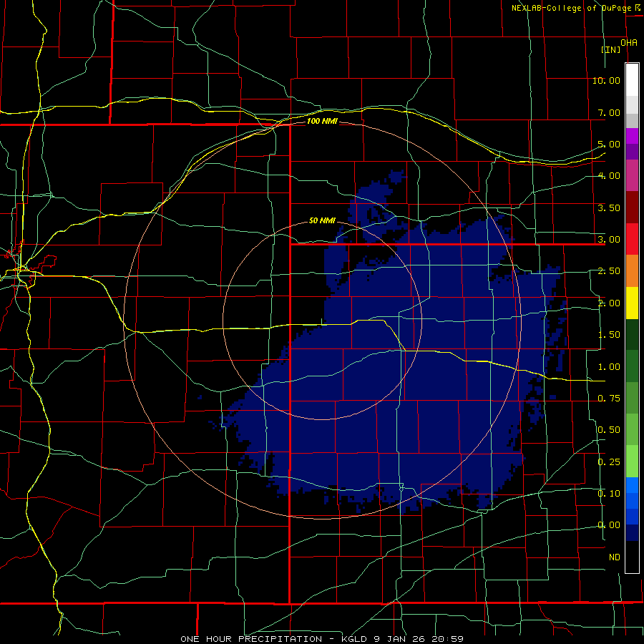Viewport: 644px width, 644px height.
Task: Click the 100 NMI range ring label
Action: [x=322, y=121]
